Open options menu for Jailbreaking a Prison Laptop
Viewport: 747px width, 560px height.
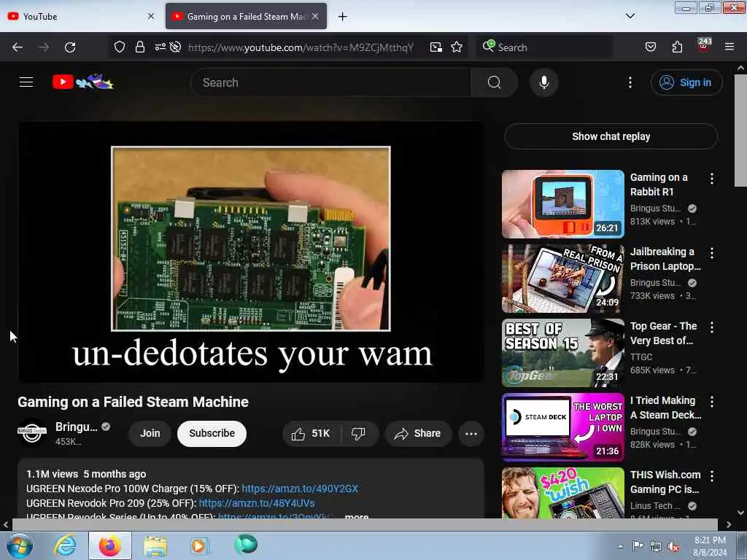[x=712, y=253]
